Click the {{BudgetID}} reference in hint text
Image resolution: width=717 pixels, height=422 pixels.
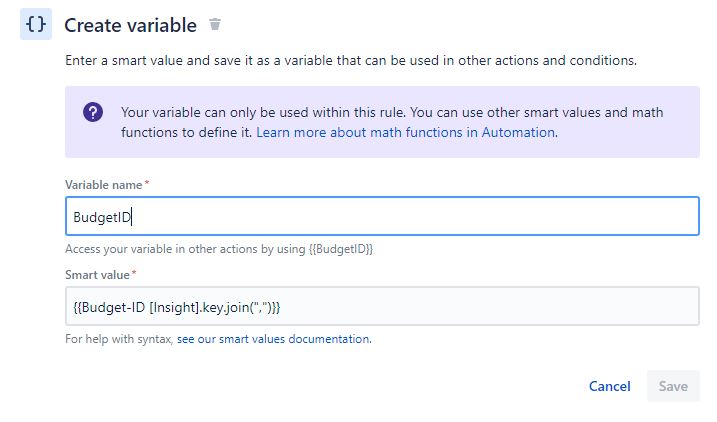341,249
